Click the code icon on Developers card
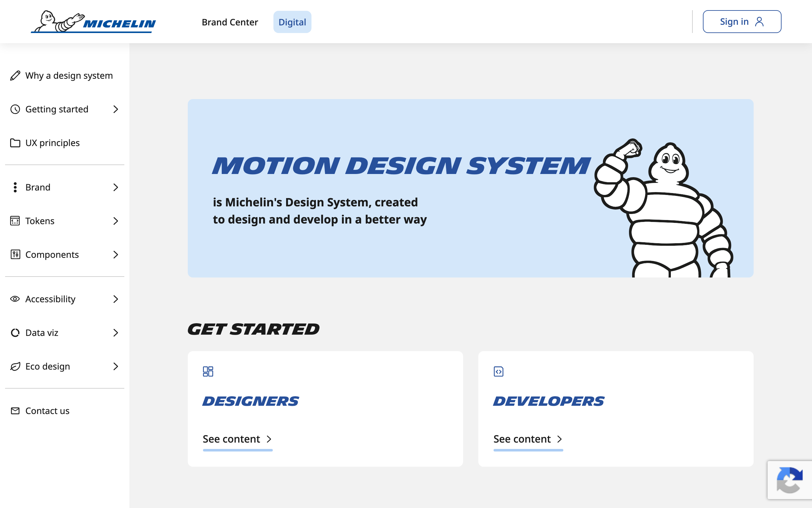Viewport: 812px width, 508px height. click(499, 371)
